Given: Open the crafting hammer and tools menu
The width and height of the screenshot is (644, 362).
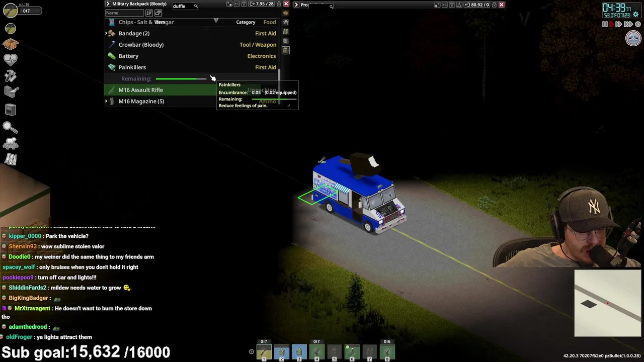Looking at the screenshot, I should (x=11, y=75).
